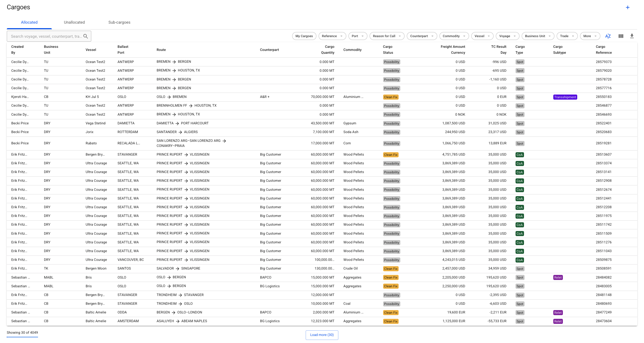The height and width of the screenshot is (343, 644).
Task: Click the Transshipment subtype badge
Action: pos(565,97)
